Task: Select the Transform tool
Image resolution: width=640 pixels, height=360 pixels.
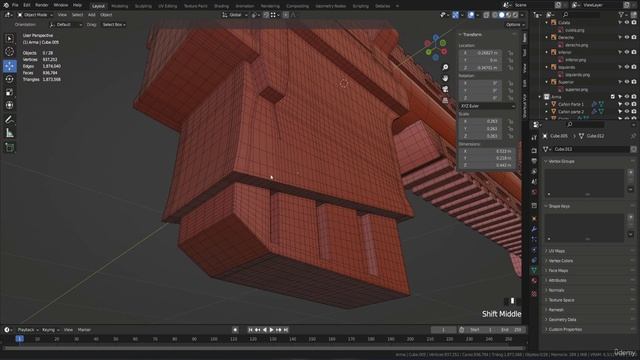Action: (x=9, y=105)
